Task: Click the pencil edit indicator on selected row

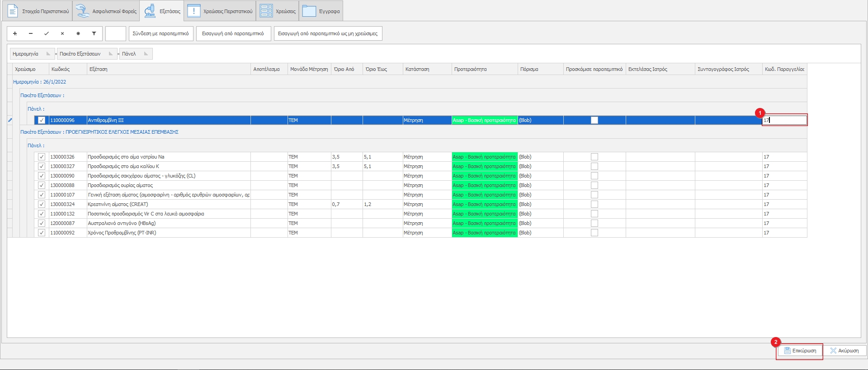Action: pyautogui.click(x=10, y=120)
